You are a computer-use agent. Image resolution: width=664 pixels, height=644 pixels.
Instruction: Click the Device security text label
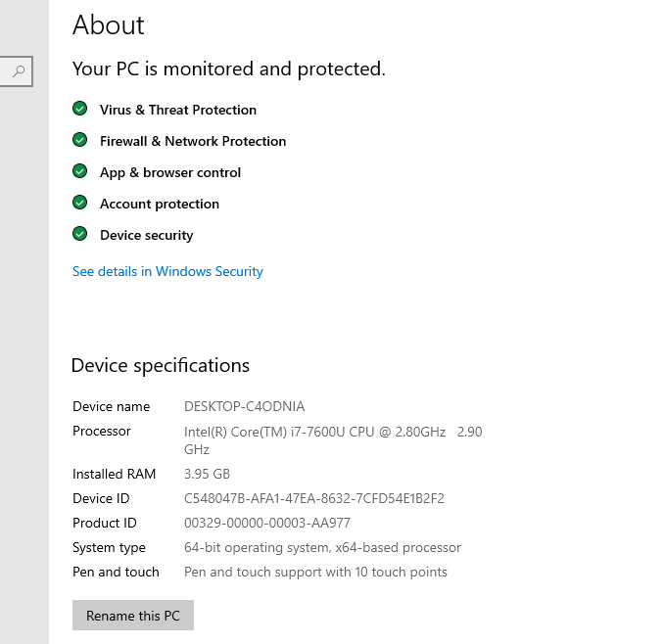(146, 235)
